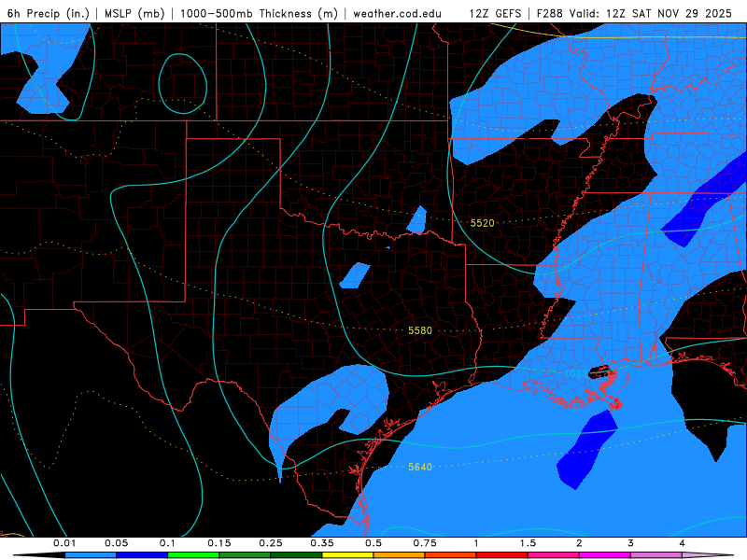Click the legend value label 4
The width and height of the screenshot is (747, 560).
click(x=683, y=543)
